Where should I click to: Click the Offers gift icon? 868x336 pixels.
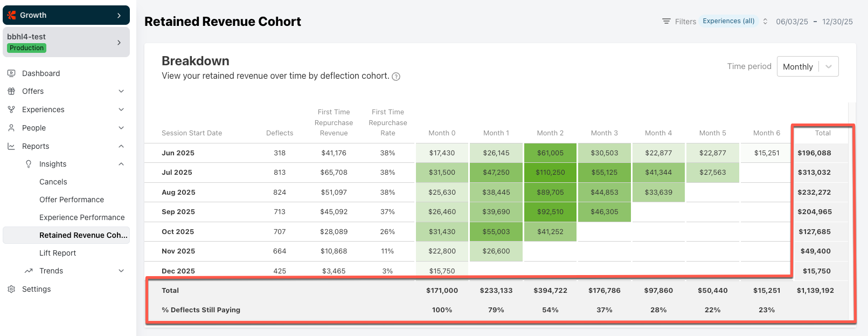11,91
